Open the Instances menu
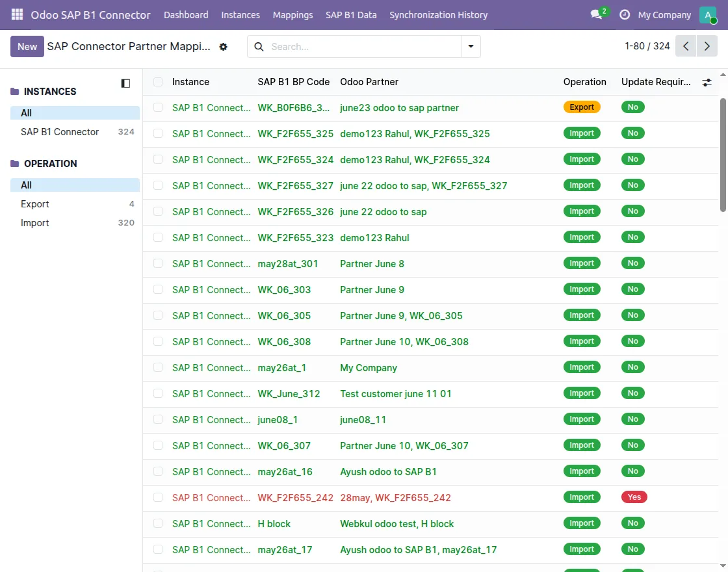The width and height of the screenshot is (728, 572). tap(240, 15)
